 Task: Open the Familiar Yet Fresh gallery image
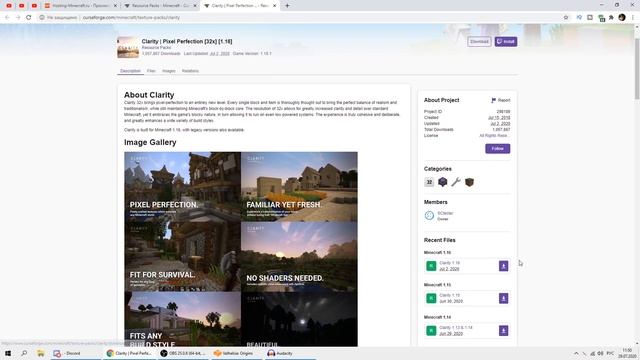coord(299,187)
